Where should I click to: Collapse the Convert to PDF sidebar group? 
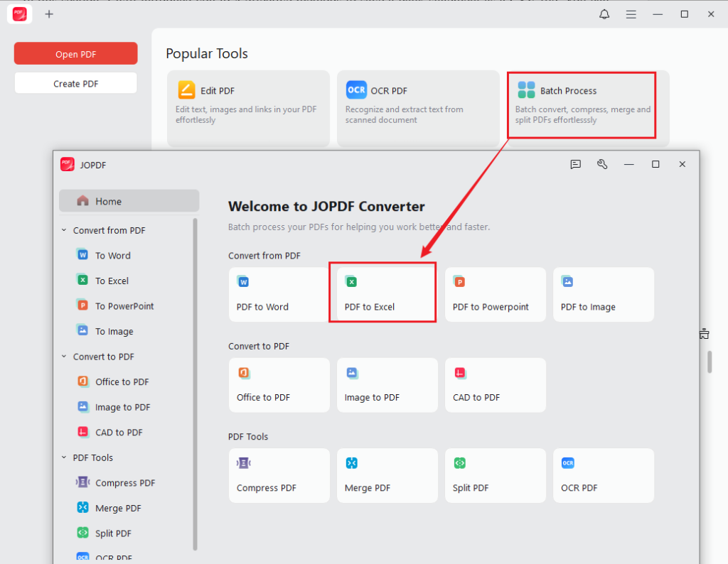click(64, 356)
